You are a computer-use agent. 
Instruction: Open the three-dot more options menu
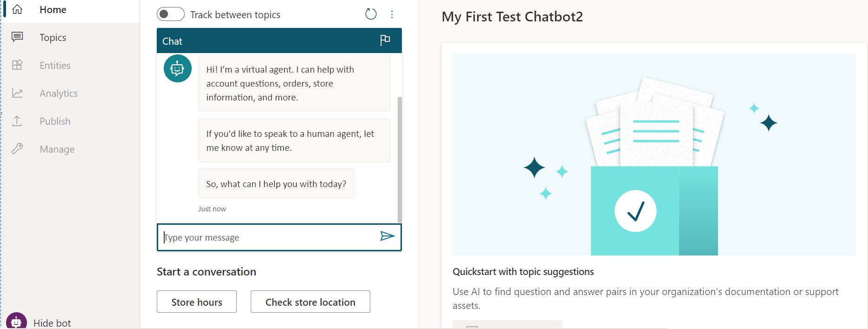[392, 14]
